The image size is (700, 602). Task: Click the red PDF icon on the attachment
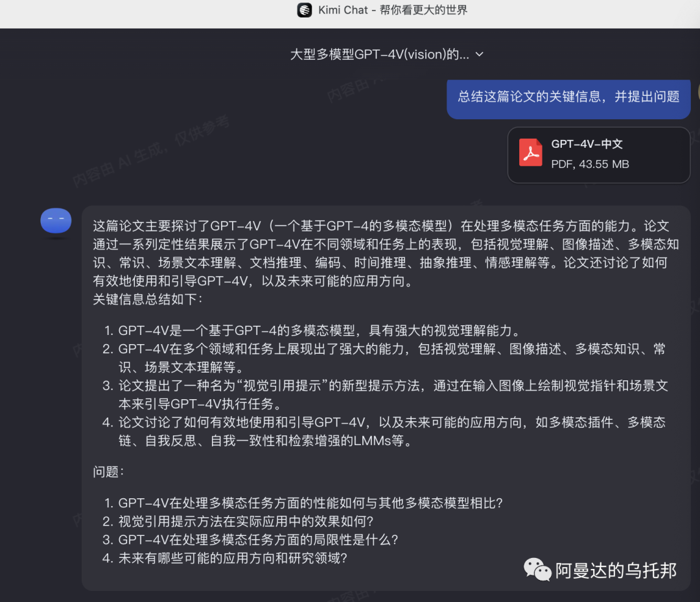click(530, 154)
